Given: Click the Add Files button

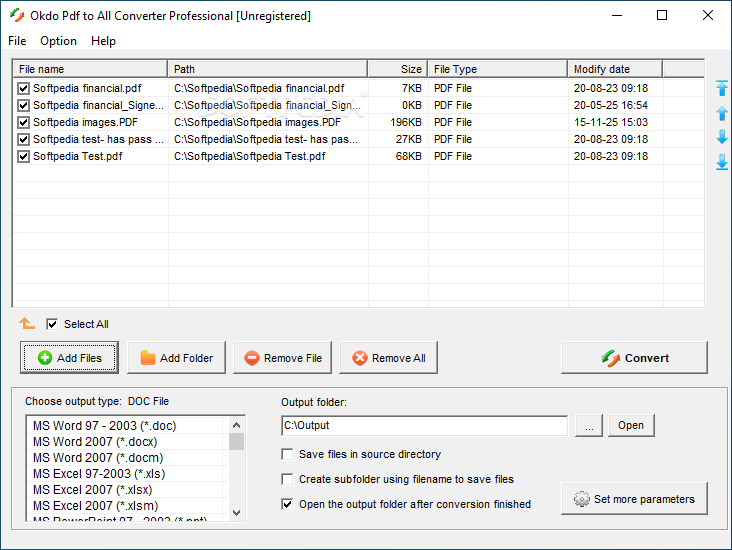Looking at the screenshot, I should point(69,358).
